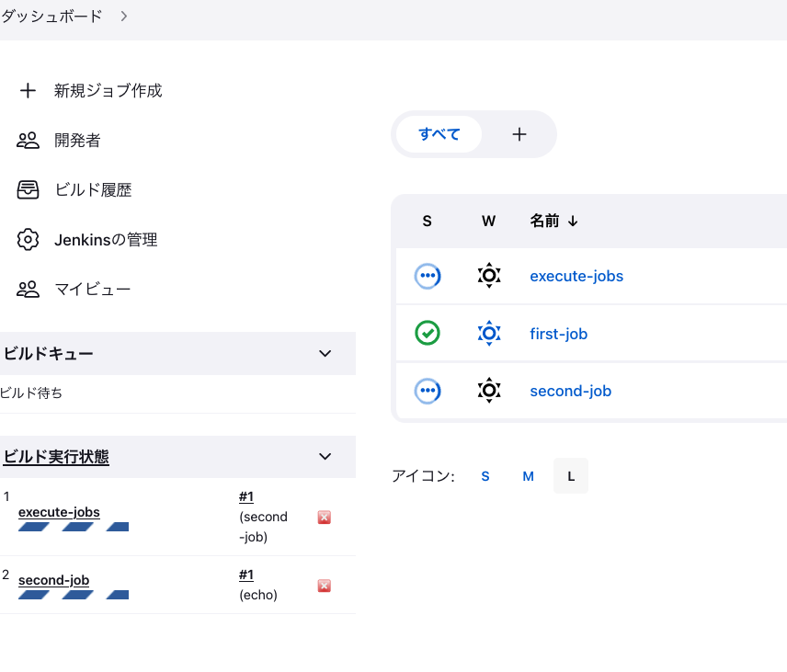Cancel the execute-jobs running build

pos(324,518)
